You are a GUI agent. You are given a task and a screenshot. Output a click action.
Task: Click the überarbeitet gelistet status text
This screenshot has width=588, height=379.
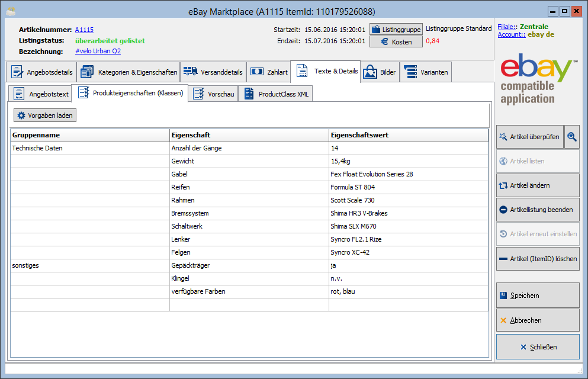coord(110,40)
